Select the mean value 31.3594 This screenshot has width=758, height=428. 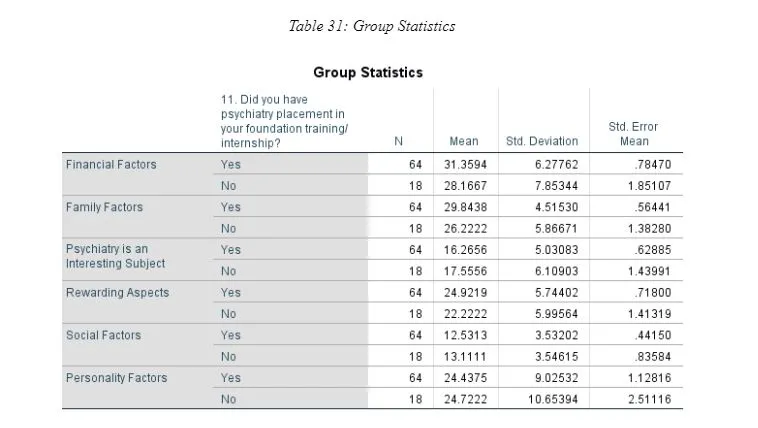pyautogui.click(x=464, y=164)
